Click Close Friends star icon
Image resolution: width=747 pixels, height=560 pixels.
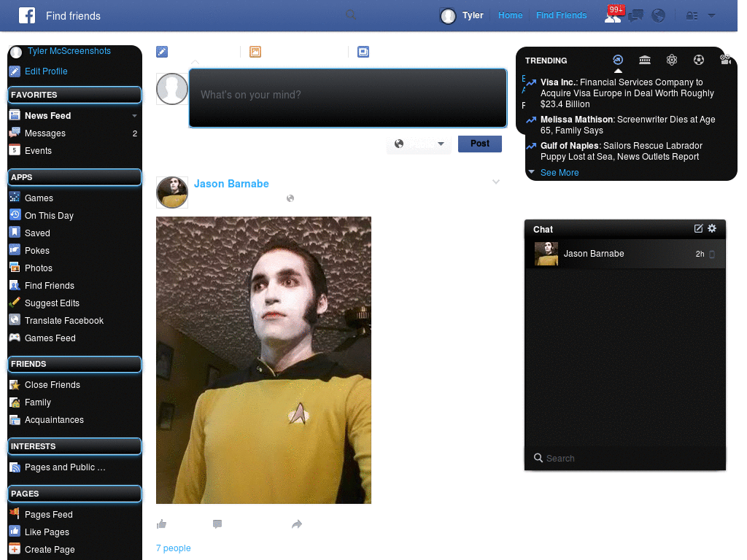[15, 384]
